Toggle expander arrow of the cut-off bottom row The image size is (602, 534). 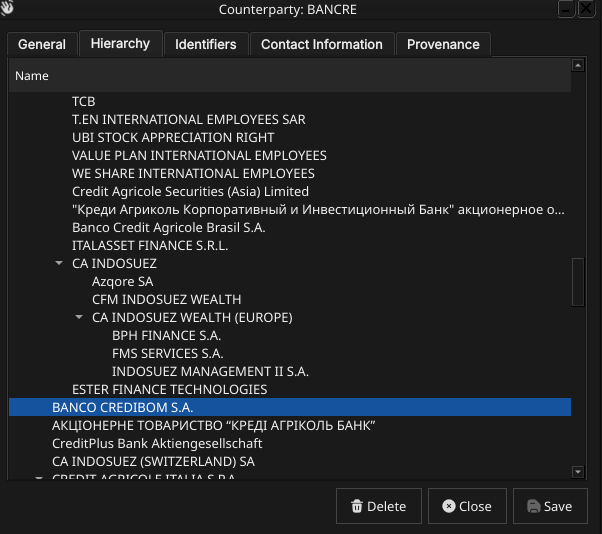[39, 478]
